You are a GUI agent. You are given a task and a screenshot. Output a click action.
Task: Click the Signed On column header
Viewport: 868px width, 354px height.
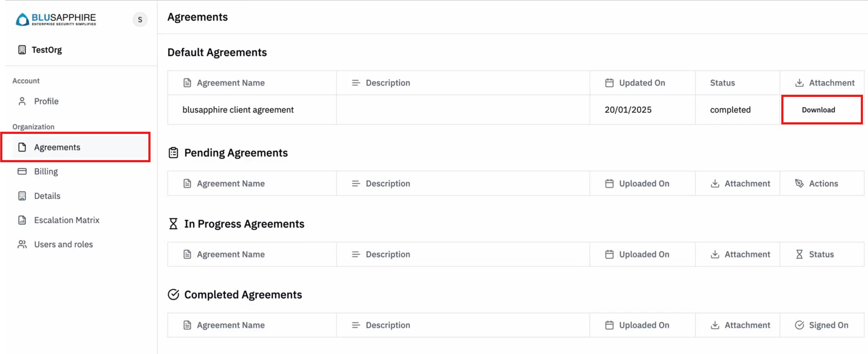828,325
